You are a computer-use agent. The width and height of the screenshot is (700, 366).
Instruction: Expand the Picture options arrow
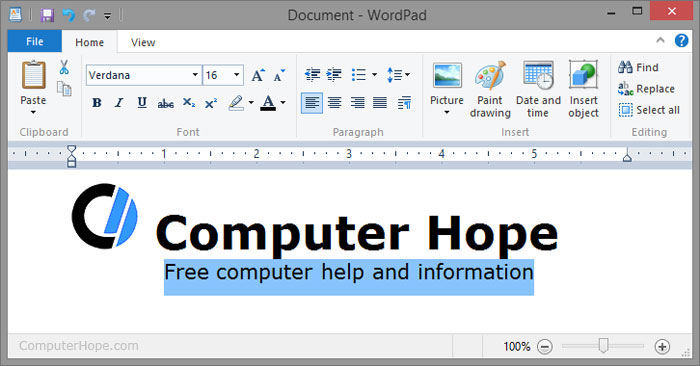click(447, 112)
